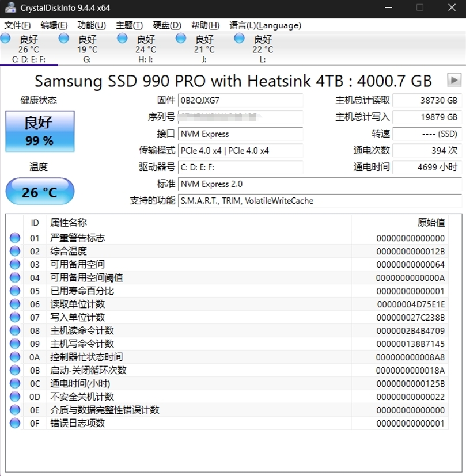Open the 语言(L)(Language) menu

click(x=265, y=25)
